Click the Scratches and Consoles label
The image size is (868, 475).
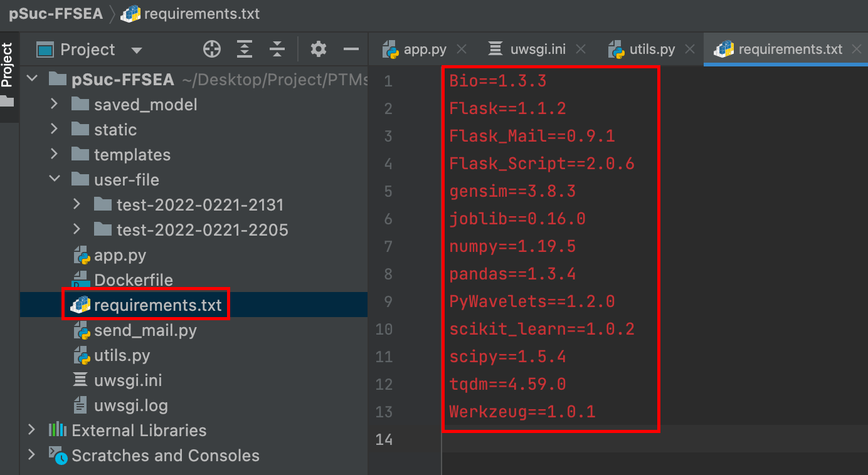(x=166, y=456)
